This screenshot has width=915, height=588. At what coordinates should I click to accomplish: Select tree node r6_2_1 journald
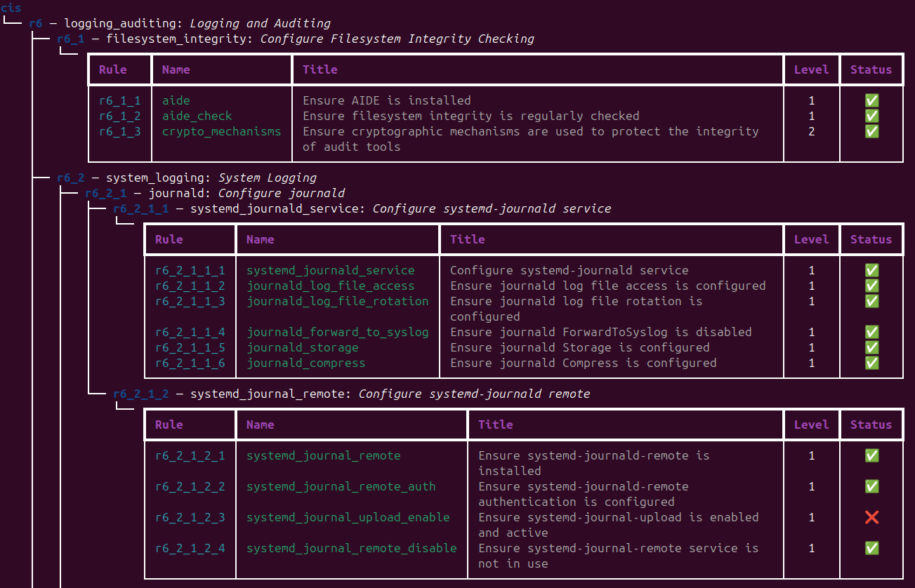(x=215, y=193)
